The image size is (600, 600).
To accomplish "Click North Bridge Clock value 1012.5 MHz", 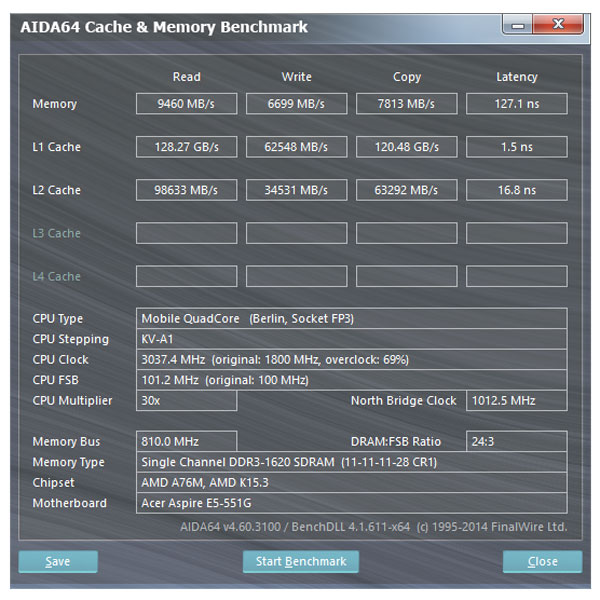I will tap(517, 401).
